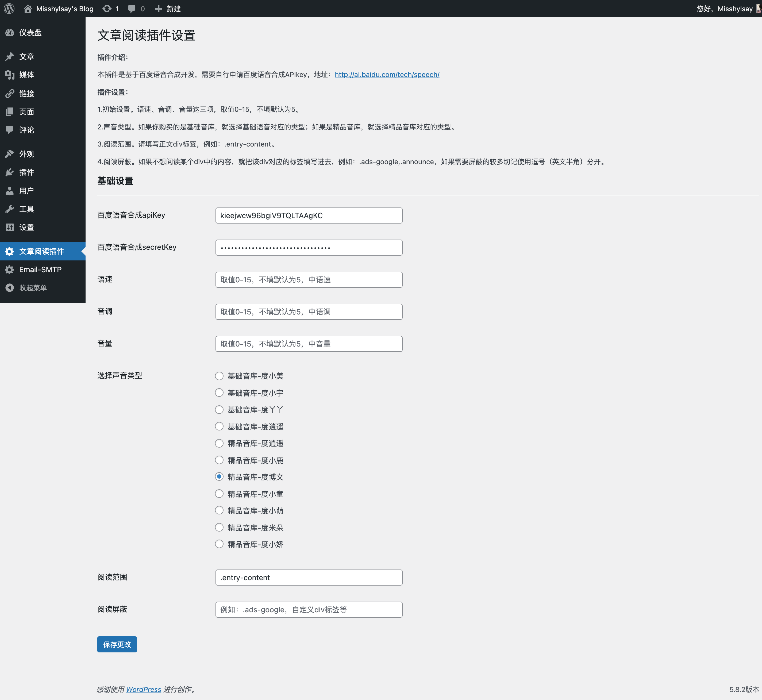This screenshot has height=700, width=762.
Task: Click the 新建 plus icon
Action: [158, 8]
